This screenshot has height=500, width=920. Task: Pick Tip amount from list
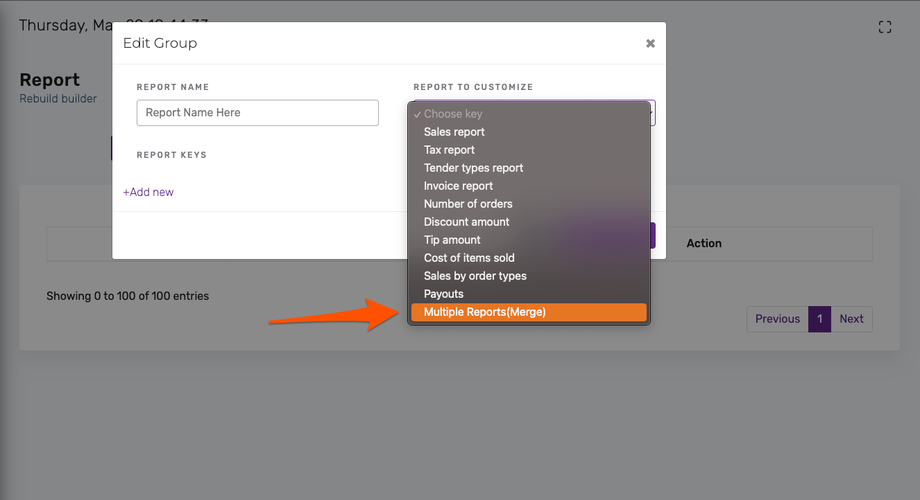click(452, 240)
